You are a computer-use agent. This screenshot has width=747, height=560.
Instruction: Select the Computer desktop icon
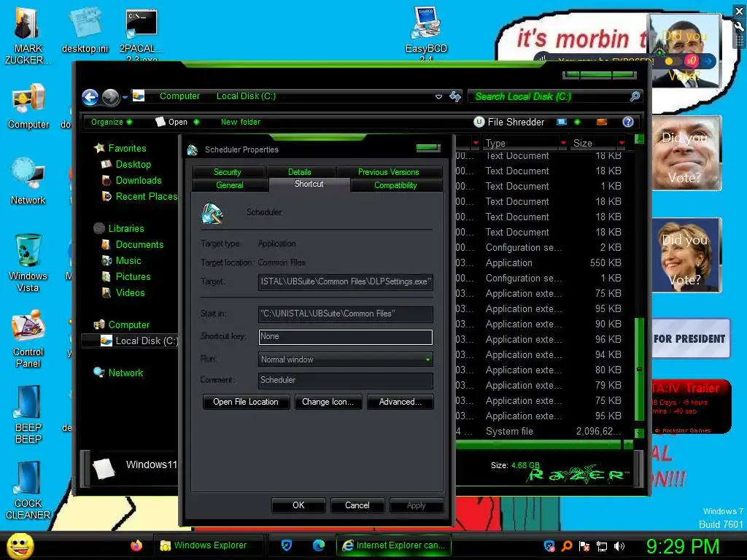click(x=28, y=106)
